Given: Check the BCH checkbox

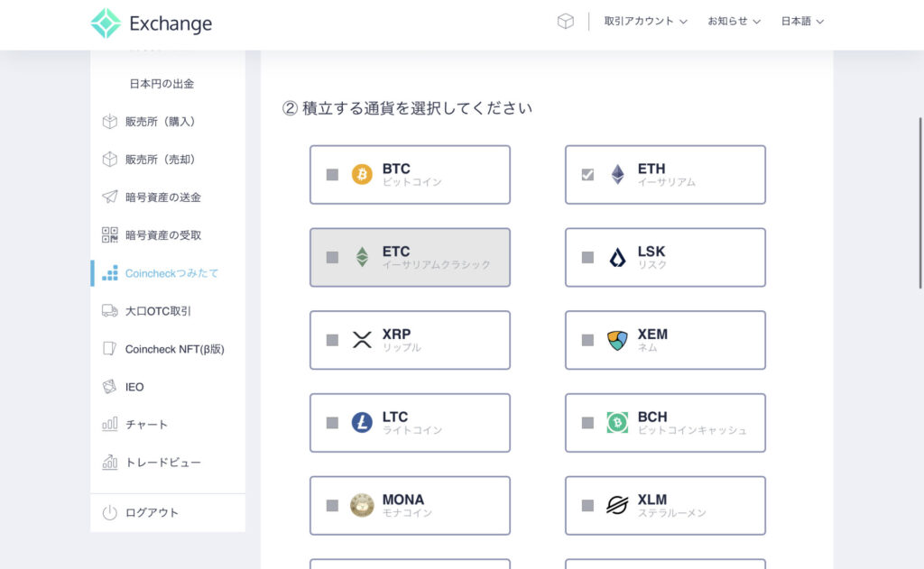Looking at the screenshot, I should click(587, 423).
